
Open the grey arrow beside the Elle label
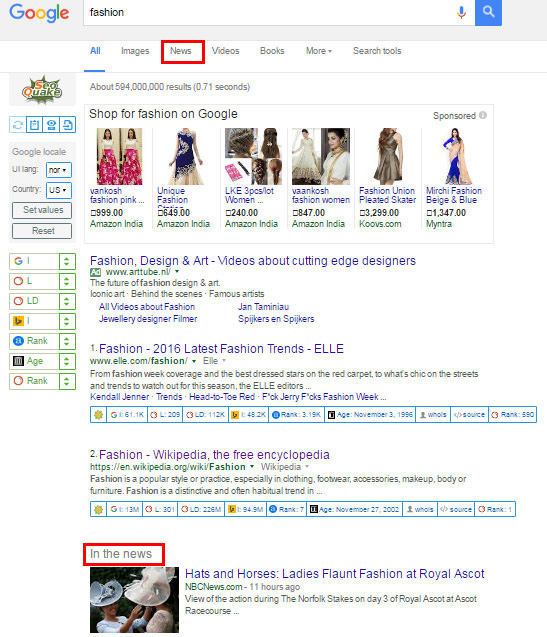(224, 360)
